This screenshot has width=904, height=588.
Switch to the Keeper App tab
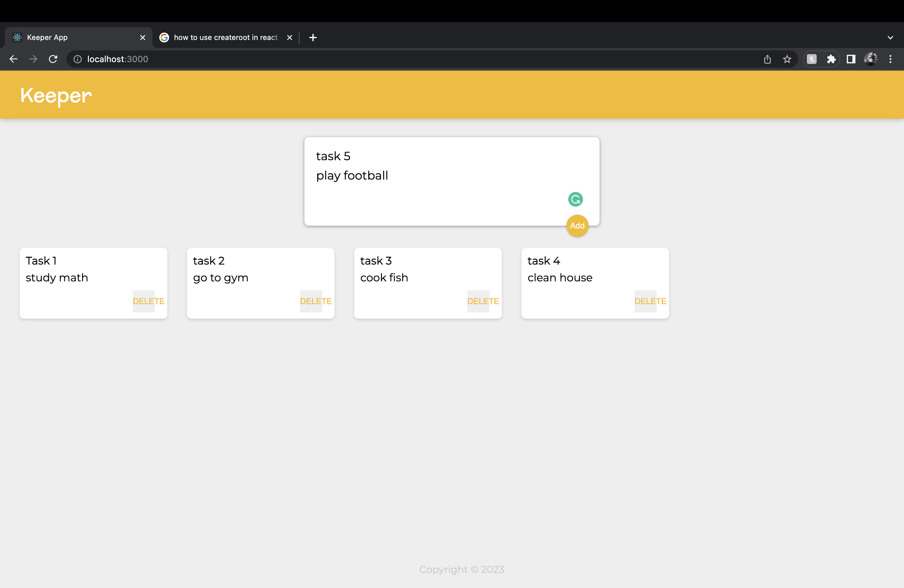click(68, 37)
